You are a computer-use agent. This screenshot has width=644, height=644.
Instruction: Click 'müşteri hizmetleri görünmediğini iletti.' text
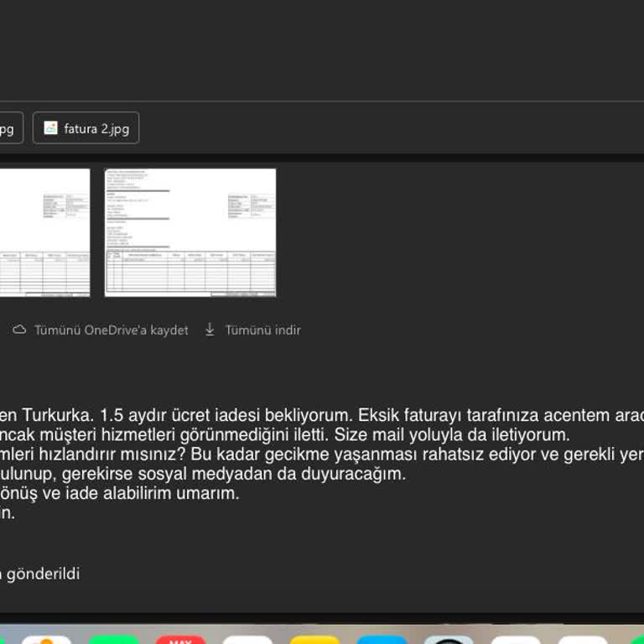[184, 435]
